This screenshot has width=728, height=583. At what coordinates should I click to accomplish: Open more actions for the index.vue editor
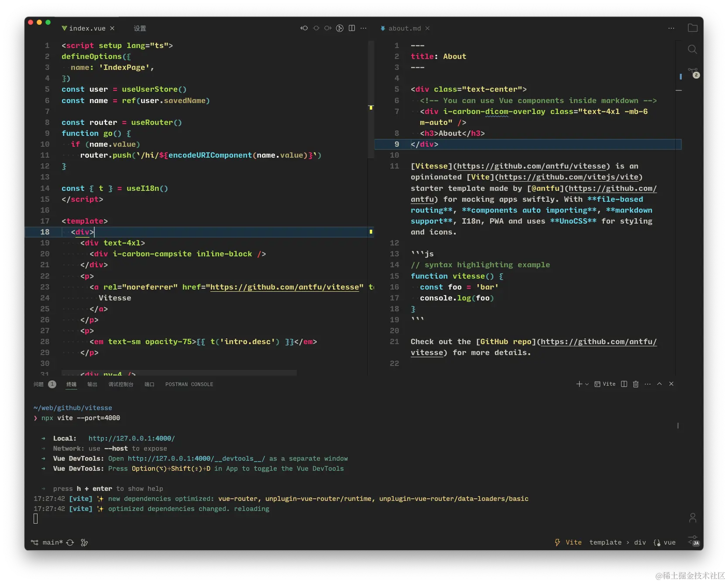tap(364, 28)
